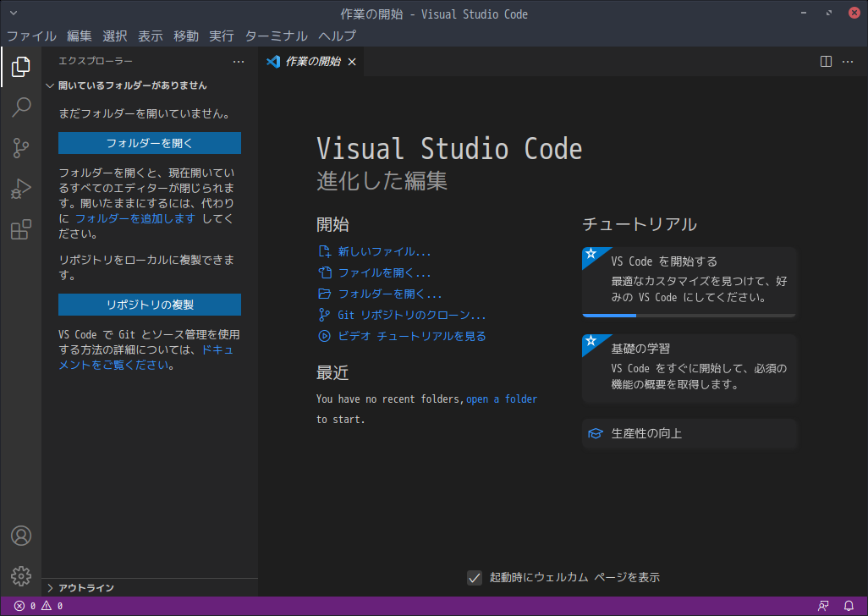The image size is (868, 616).
Task: Open Explorer views and more actions ellipsis
Action: [x=239, y=62]
